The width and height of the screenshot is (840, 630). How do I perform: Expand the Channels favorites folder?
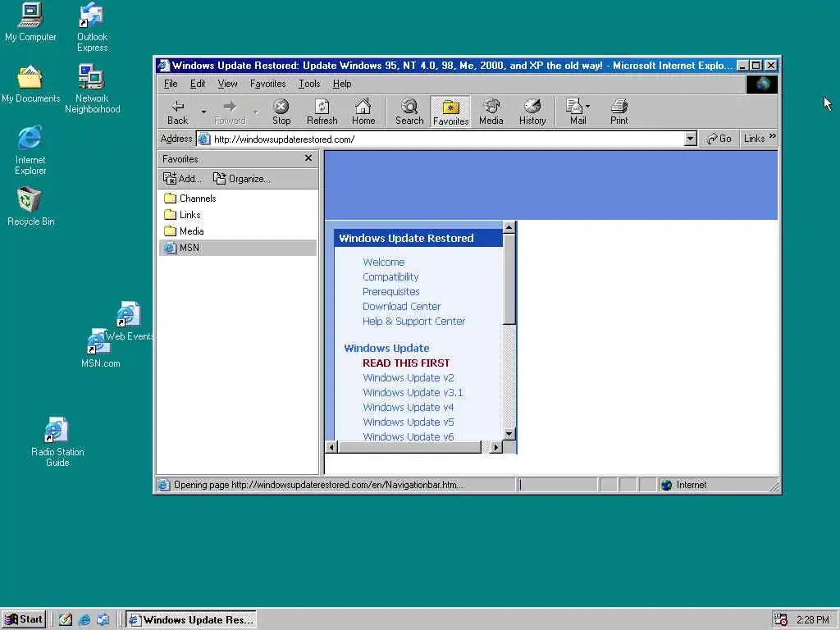(x=190, y=199)
